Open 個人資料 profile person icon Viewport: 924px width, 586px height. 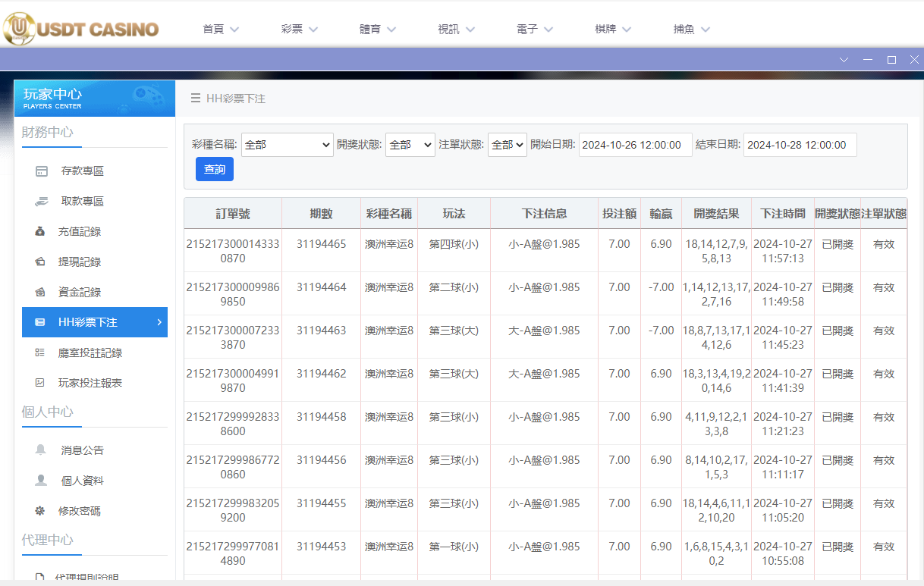[x=40, y=480]
